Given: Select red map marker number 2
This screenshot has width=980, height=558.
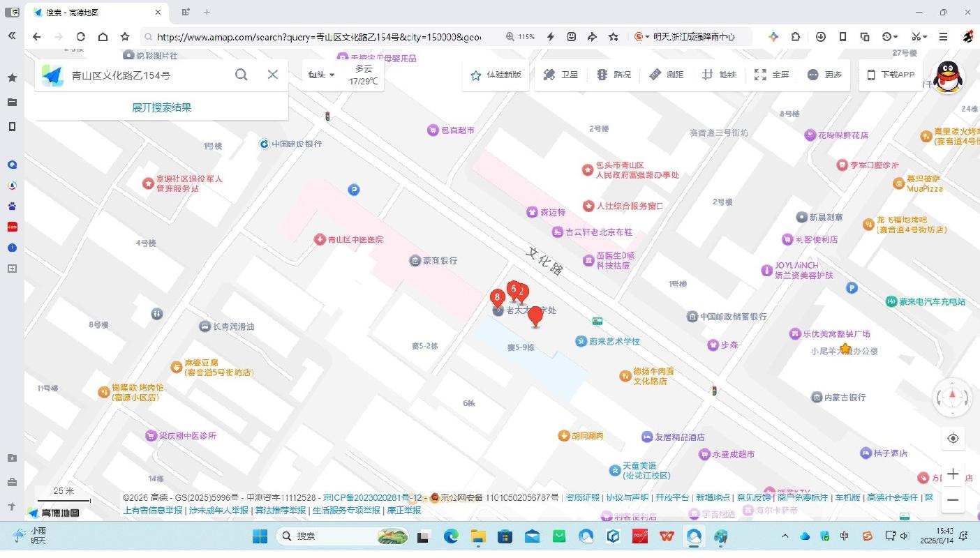Looking at the screenshot, I should (x=522, y=293).
